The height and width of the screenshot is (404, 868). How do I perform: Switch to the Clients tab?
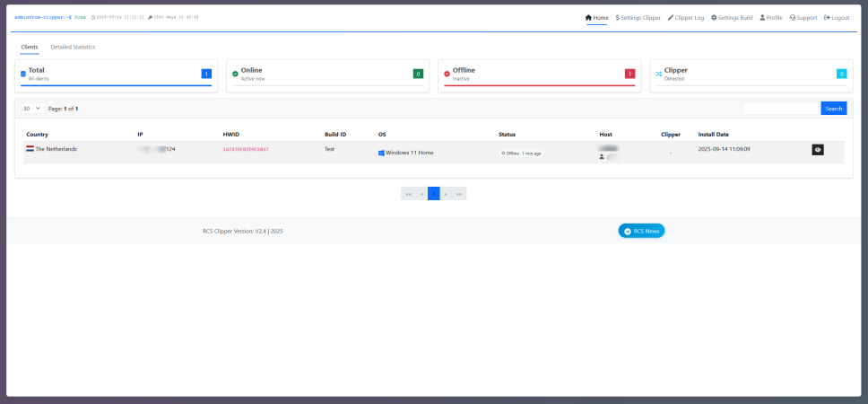[30, 47]
